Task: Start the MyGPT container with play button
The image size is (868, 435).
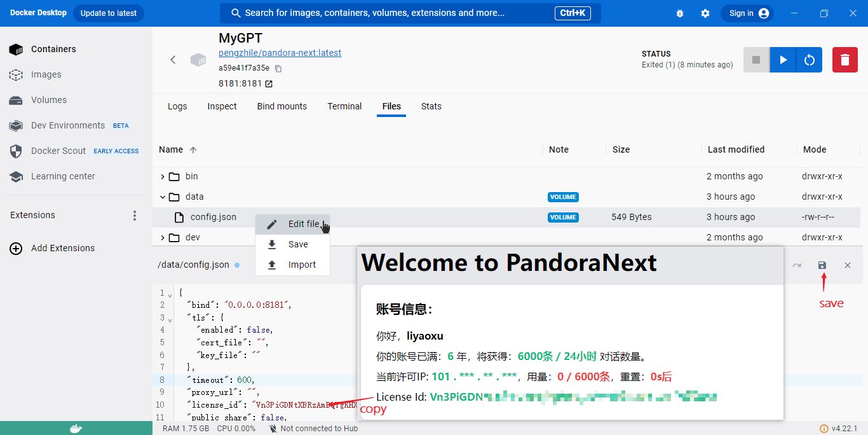Action: point(783,60)
